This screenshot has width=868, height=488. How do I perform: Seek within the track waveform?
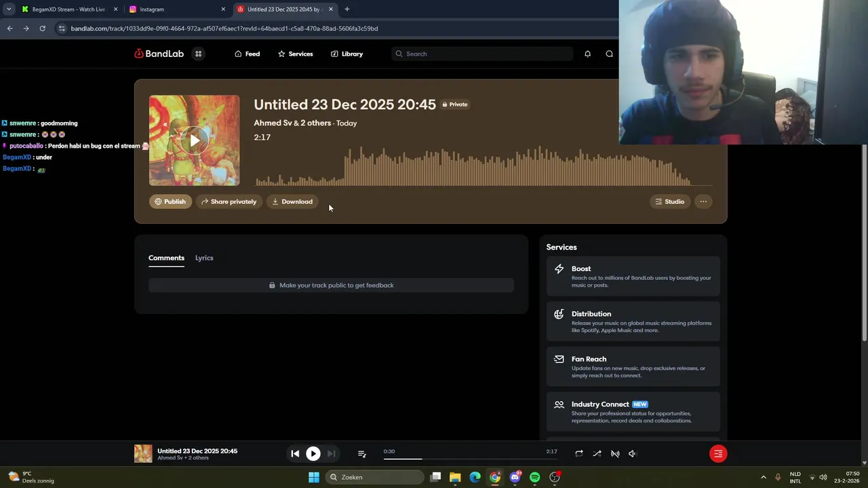pyautogui.click(x=484, y=166)
